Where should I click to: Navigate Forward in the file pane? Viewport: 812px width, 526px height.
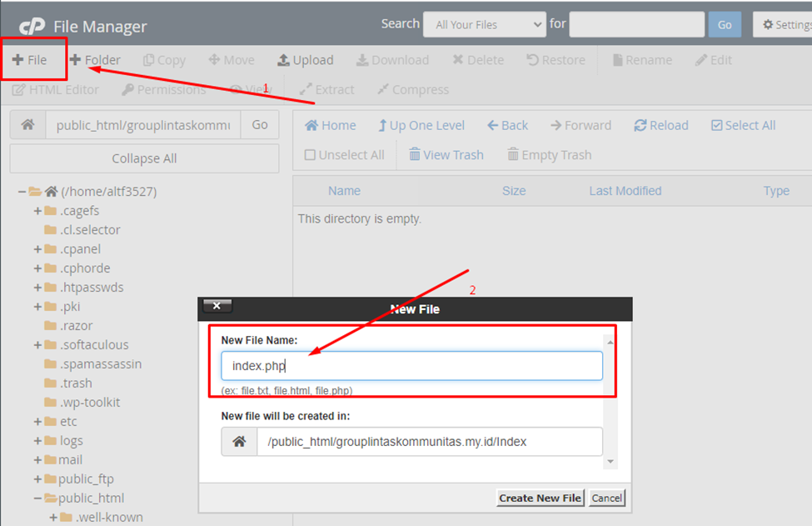click(x=580, y=125)
